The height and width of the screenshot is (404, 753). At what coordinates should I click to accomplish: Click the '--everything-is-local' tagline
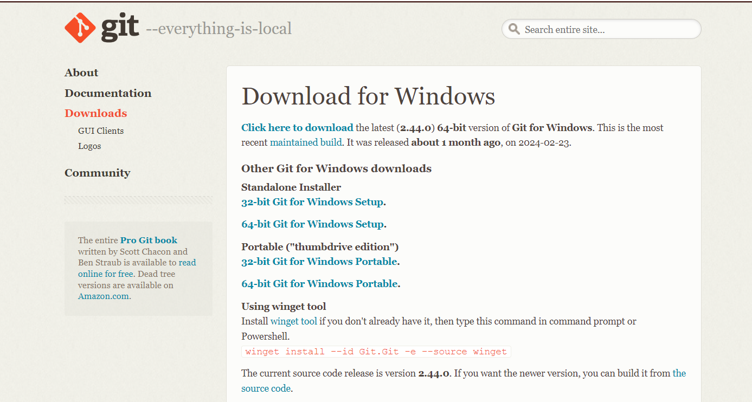[219, 29]
